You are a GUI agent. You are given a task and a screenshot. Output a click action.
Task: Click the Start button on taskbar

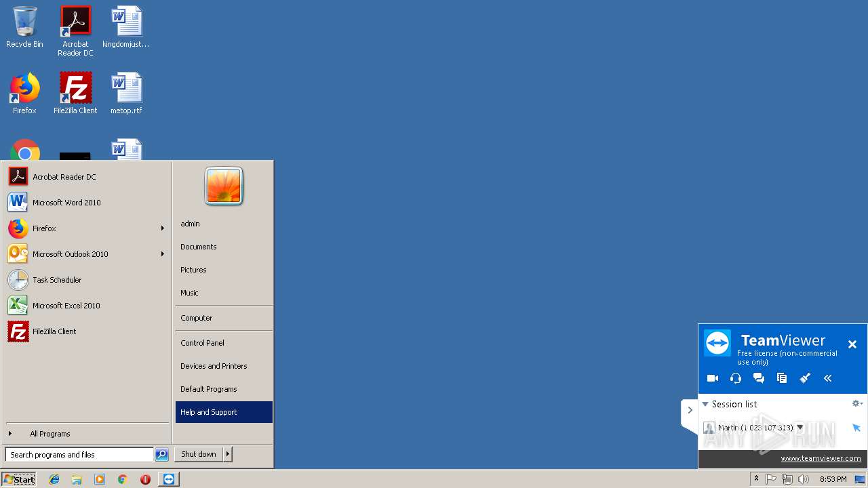19,479
